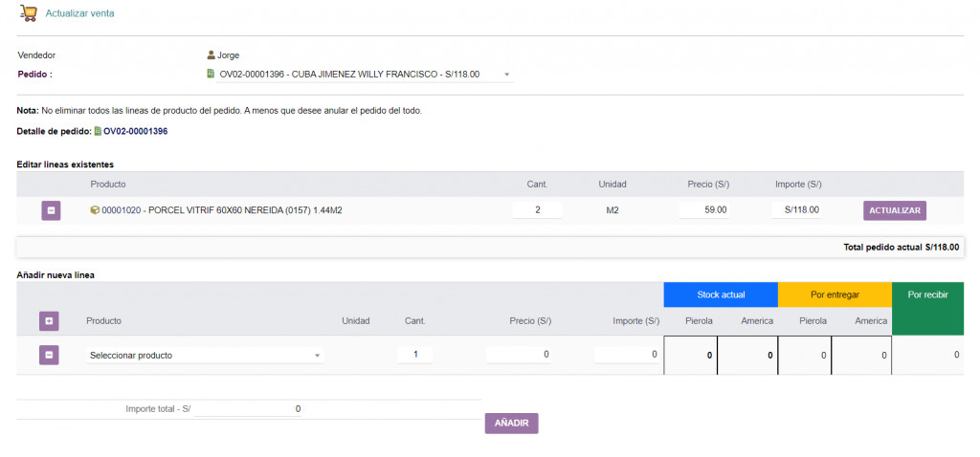Click the Stock actual blue header

[721, 294]
